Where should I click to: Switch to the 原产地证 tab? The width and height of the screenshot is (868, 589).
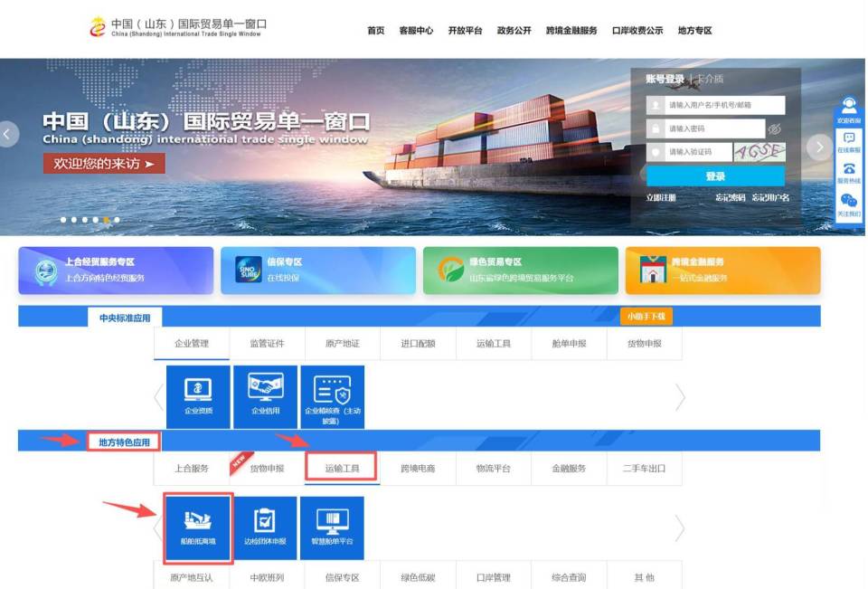342,344
